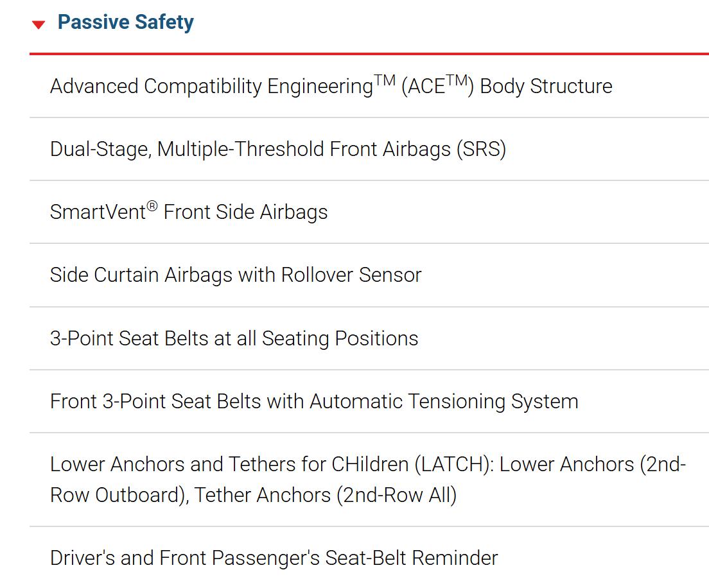Select Lower Anchors and Tethers for Children row
This screenshot has height=588, width=709.
(x=369, y=480)
